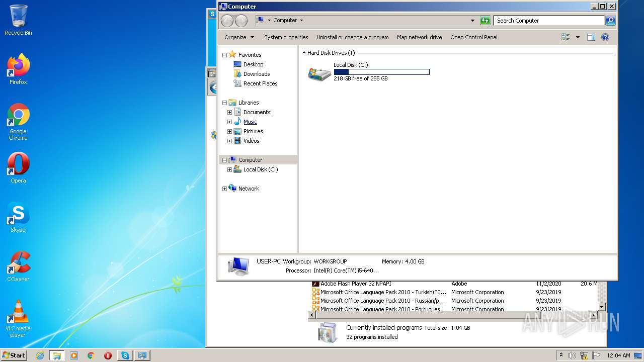The height and width of the screenshot is (362, 644).
Task: Click inside Search Computer field
Action: tap(549, 21)
